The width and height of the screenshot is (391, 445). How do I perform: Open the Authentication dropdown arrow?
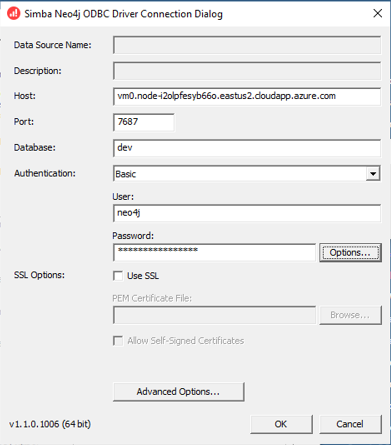tap(373, 174)
